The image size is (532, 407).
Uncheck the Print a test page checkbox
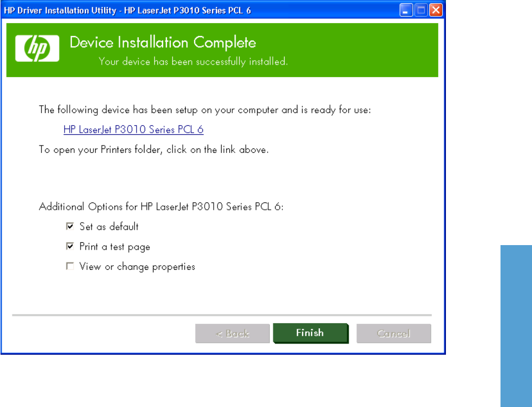coord(70,246)
